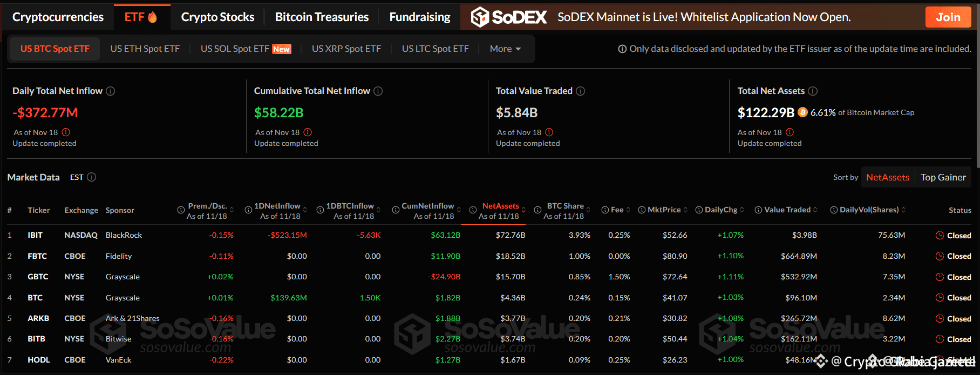The image size is (980, 375).
Task: Click the Join button in SoDEX banner
Action: coord(948,17)
